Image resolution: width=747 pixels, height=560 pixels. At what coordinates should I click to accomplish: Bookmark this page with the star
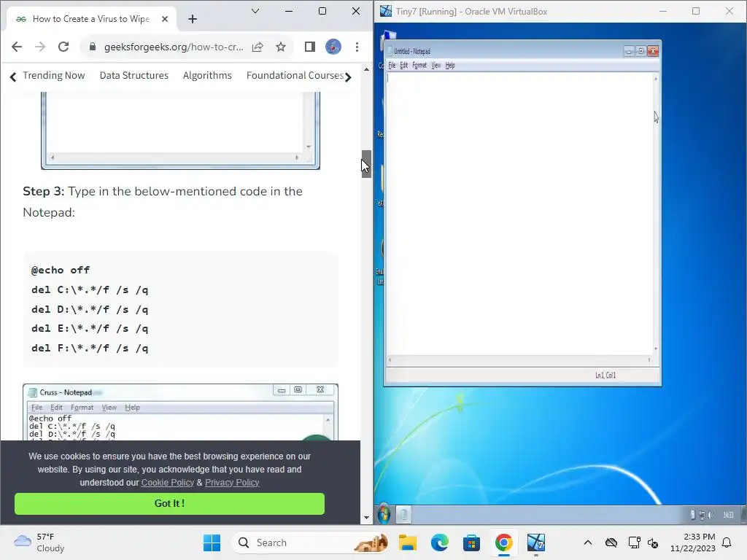coord(281,47)
